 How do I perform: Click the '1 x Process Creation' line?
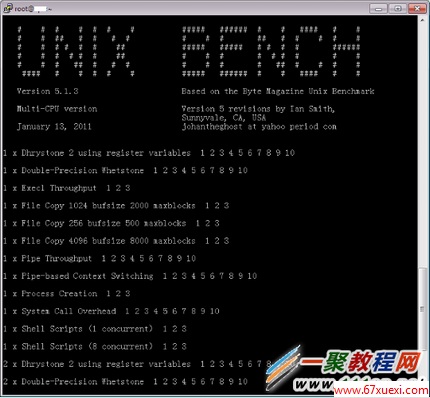coord(67,294)
